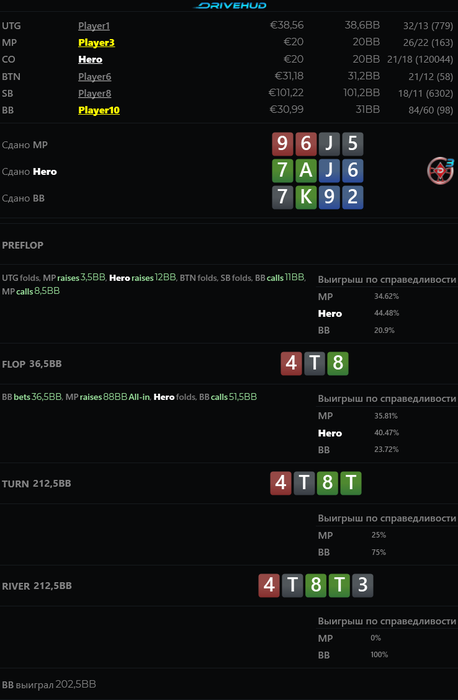Click BB's green King card
Screen dimensions: 458x700
tap(306, 197)
